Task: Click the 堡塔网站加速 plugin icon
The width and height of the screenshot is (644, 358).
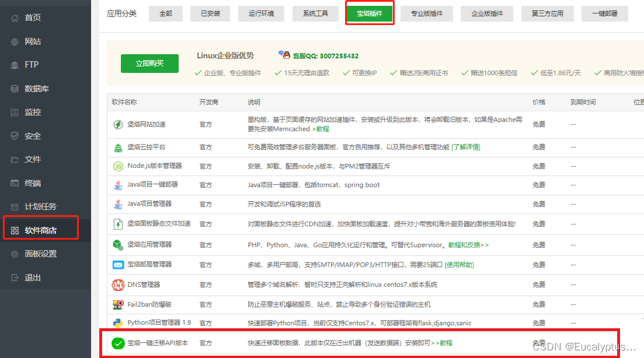Action: (x=118, y=124)
